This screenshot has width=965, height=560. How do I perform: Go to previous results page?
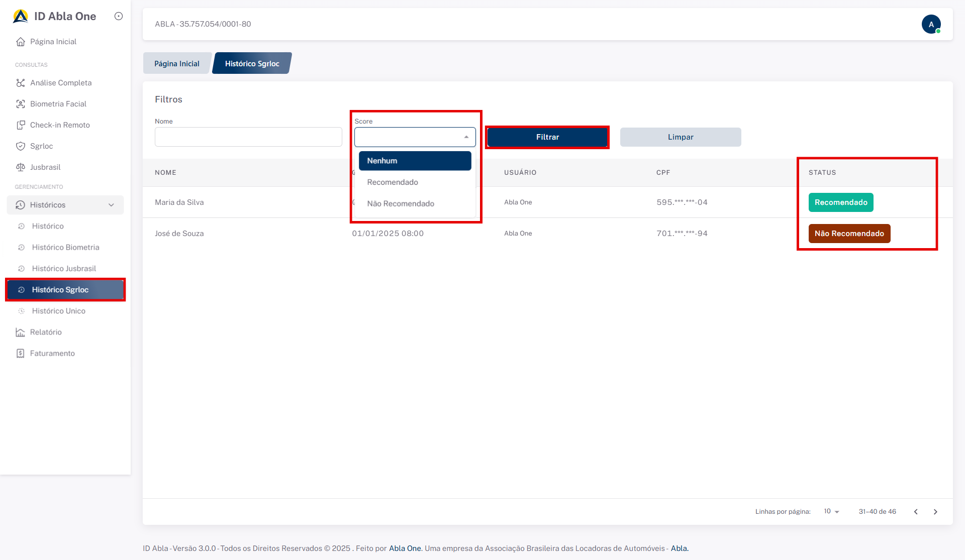916,512
